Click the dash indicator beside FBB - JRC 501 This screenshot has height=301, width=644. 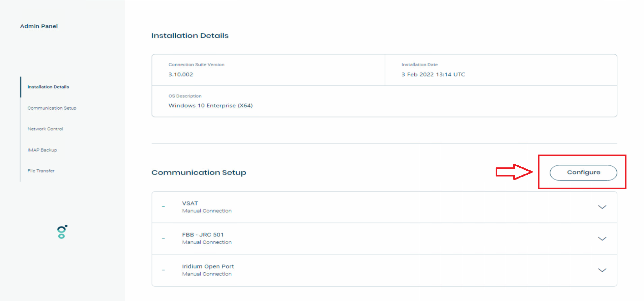click(x=164, y=238)
